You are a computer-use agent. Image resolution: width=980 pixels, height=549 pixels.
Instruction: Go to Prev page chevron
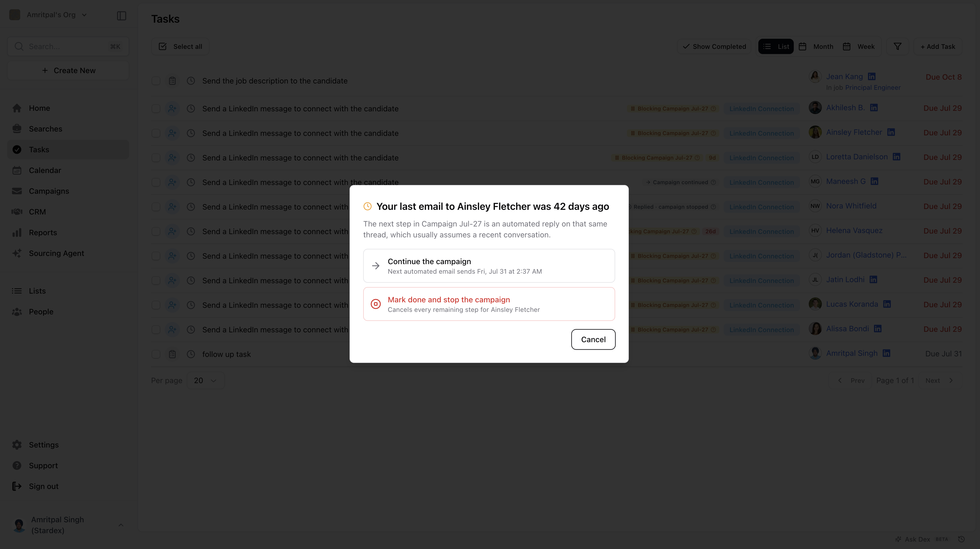840,380
